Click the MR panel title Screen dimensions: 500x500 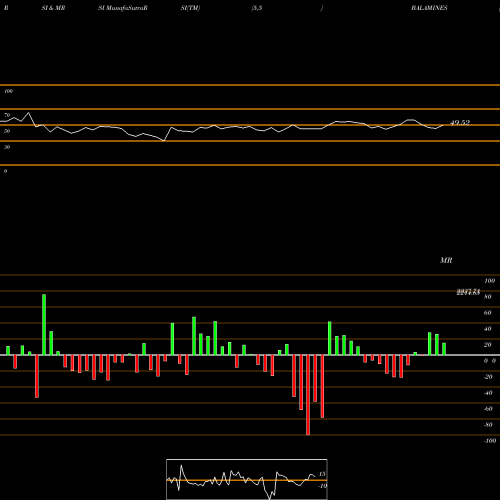[446, 260]
